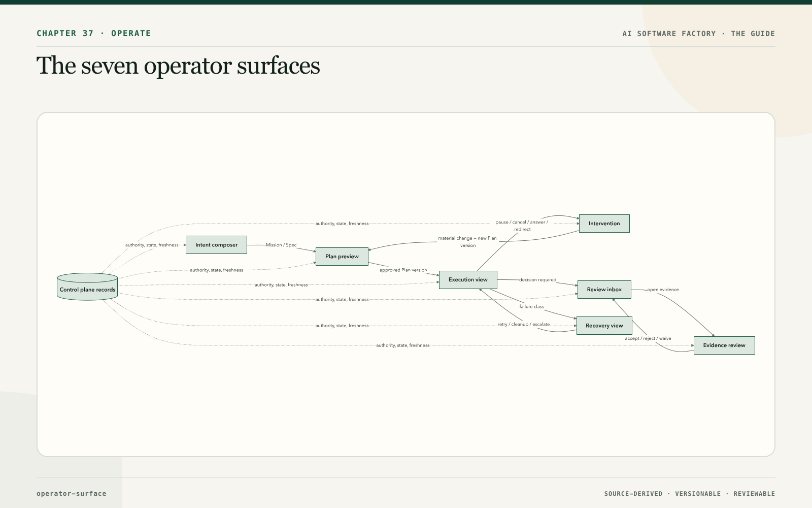Viewport: 812px width, 508px height.
Task: Select the Intent composer node
Action: (216, 245)
